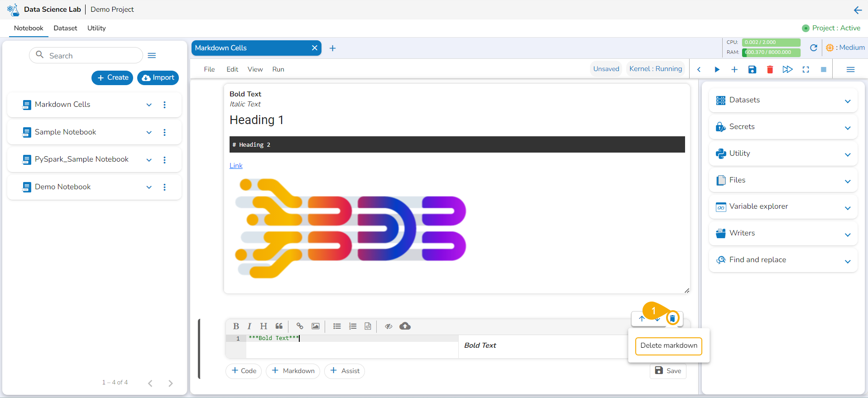Enter fullscreen mode
This screenshot has width=868, height=398.
coord(806,69)
